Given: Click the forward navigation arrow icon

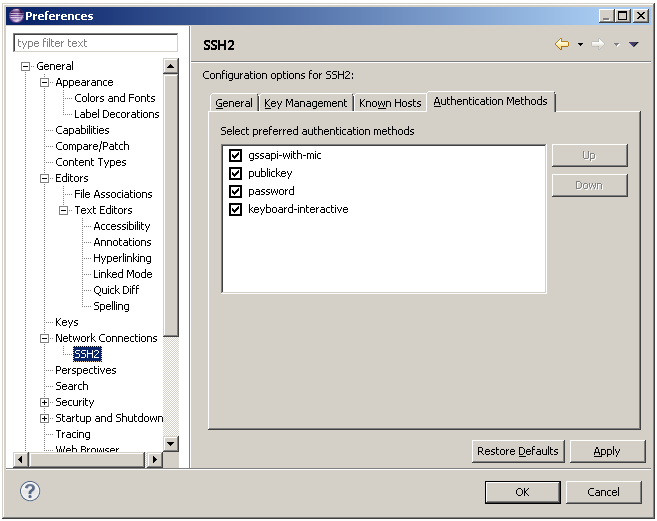Looking at the screenshot, I should click(x=598, y=44).
